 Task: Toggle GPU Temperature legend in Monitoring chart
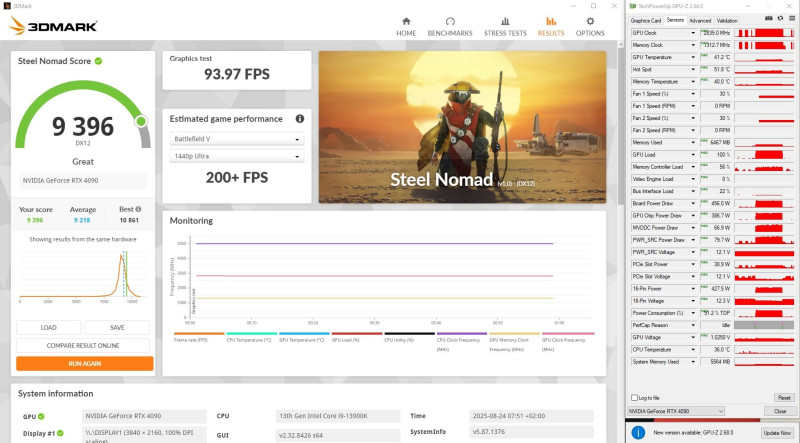pos(304,337)
